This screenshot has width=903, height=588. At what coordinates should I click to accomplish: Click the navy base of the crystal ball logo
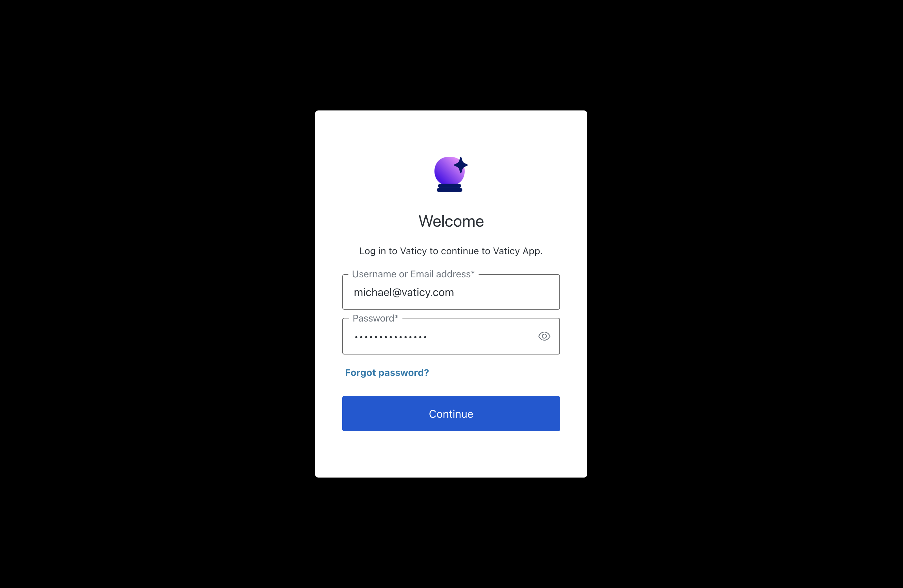(x=449, y=188)
